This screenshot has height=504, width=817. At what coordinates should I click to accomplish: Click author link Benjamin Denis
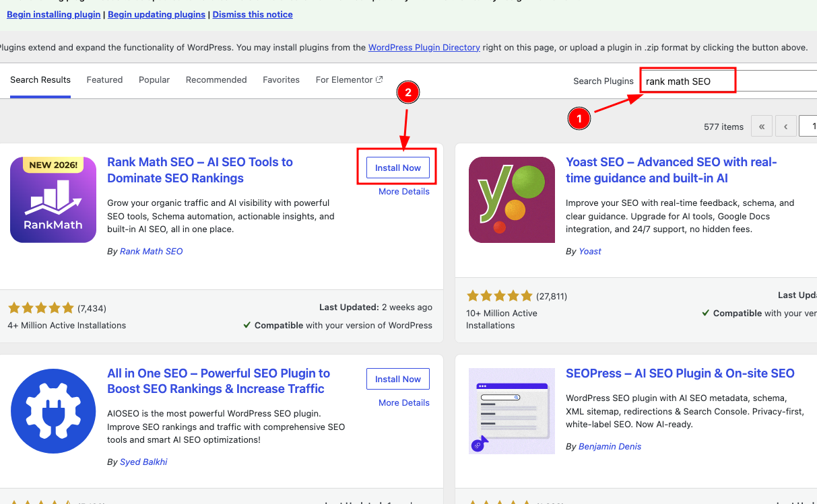coord(610,446)
